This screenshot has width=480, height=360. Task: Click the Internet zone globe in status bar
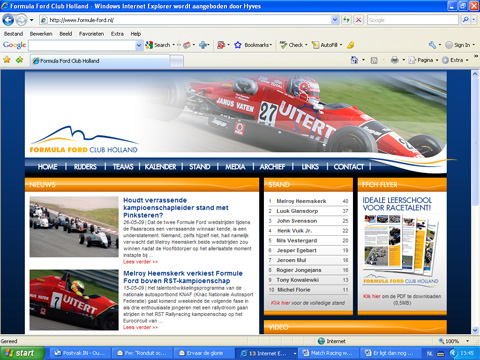(x=321, y=341)
